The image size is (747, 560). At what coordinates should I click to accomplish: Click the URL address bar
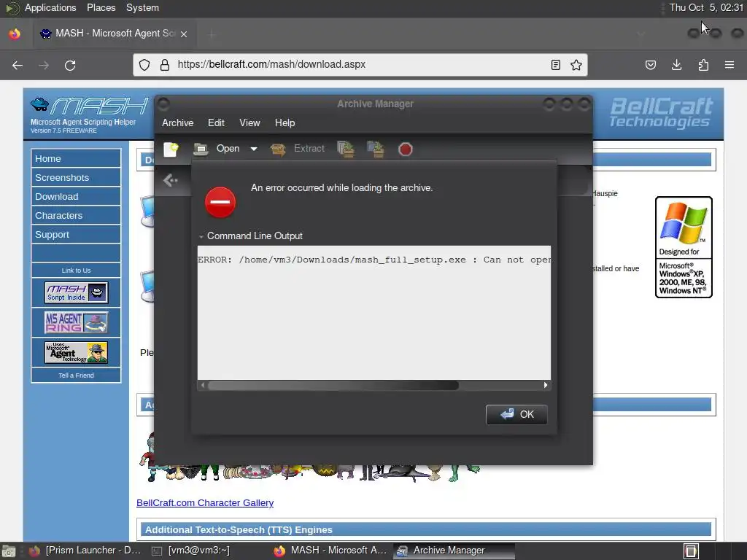[x=360, y=65]
